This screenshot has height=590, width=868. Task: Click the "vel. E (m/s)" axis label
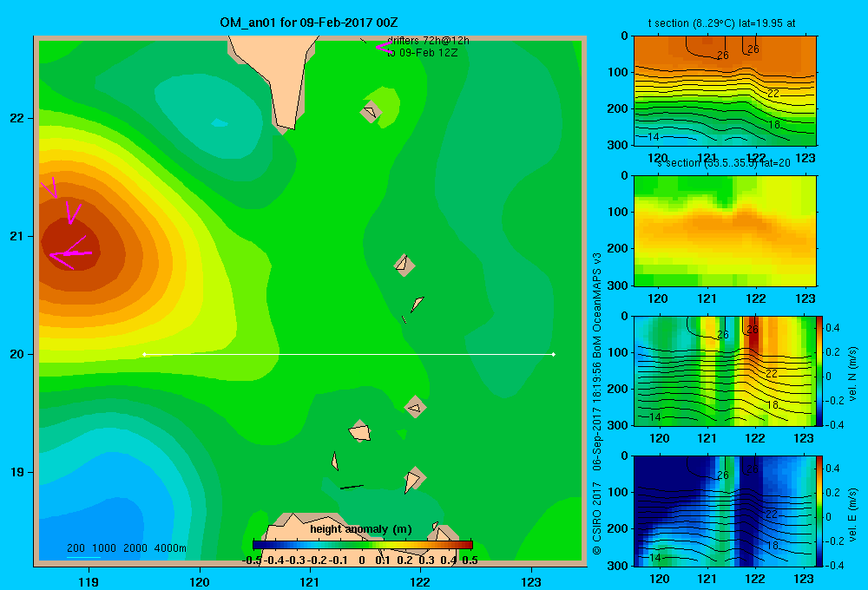852,515
